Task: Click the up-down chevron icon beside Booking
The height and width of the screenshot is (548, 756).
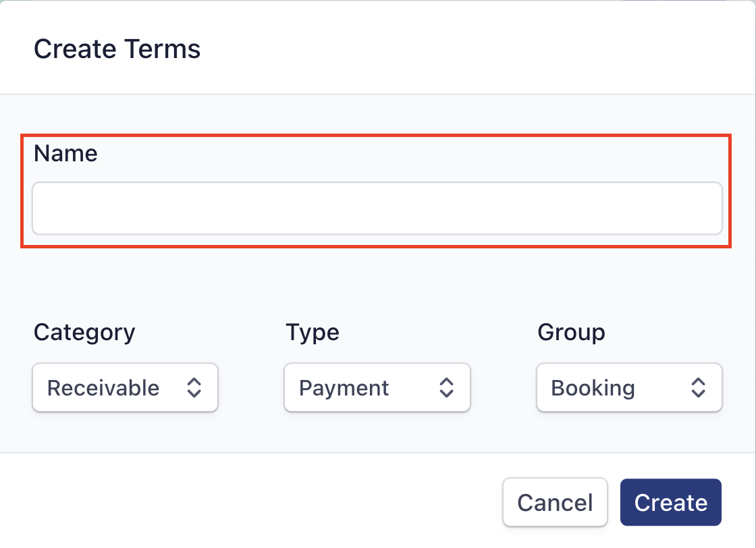Action: 698,387
